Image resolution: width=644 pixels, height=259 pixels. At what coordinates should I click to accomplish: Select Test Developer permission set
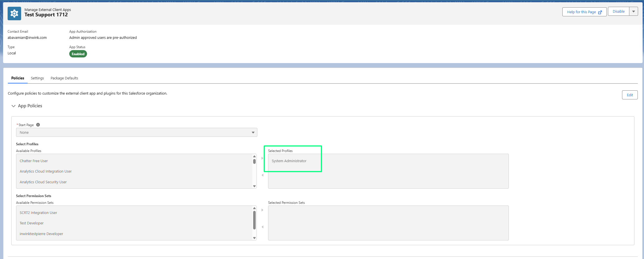point(32,223)
